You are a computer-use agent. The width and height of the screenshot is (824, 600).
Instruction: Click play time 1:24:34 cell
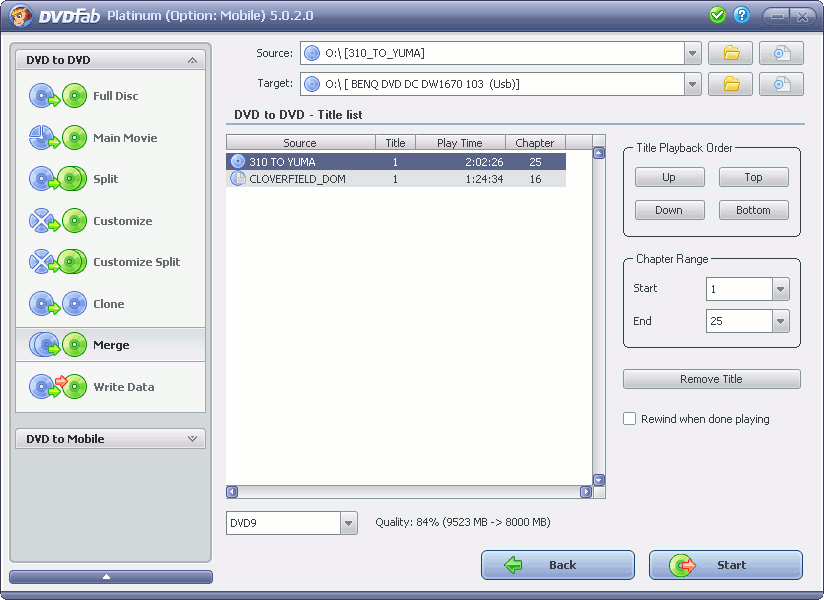pos(484,179)
